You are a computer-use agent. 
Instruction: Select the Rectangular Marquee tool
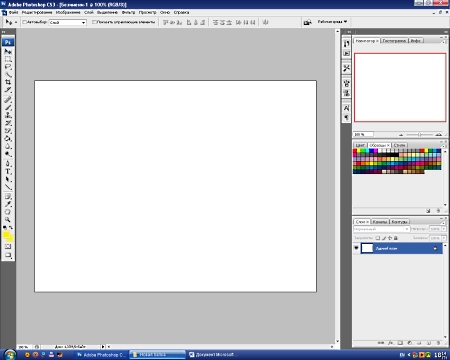coord(8,59)
